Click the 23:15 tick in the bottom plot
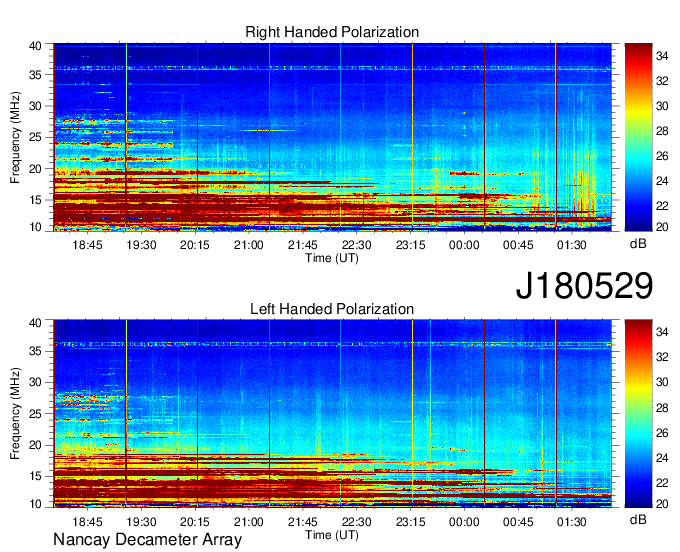 (x=410, y=522)
